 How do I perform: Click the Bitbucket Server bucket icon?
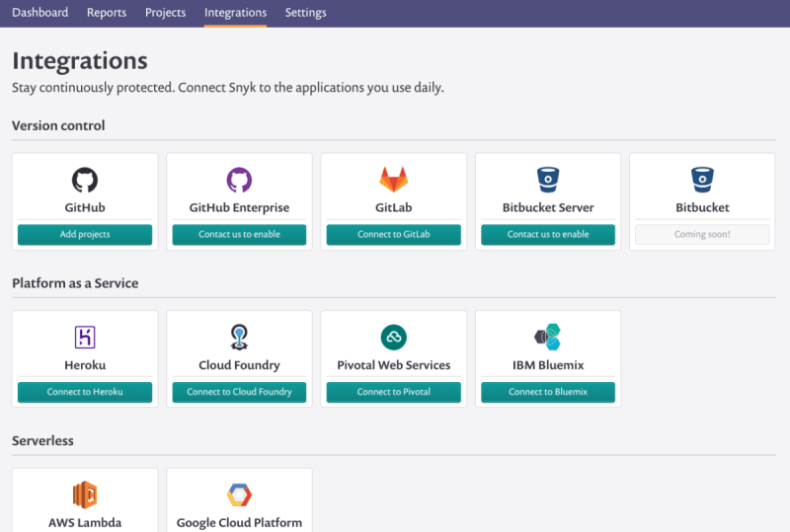[548, 180]
